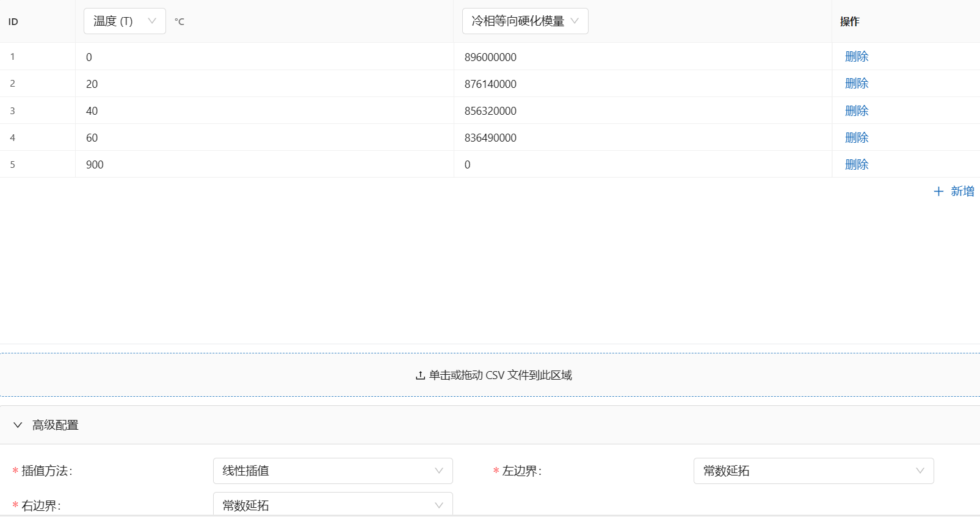Click the °C unit label
The image size is (980, 517).
coord(180,22)
